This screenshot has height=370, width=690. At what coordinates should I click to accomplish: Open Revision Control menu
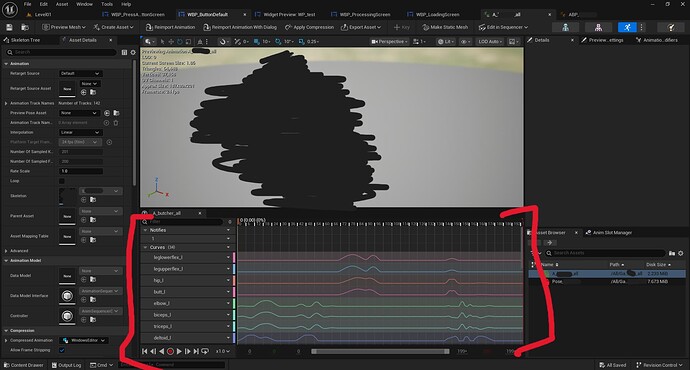point(659,365)
